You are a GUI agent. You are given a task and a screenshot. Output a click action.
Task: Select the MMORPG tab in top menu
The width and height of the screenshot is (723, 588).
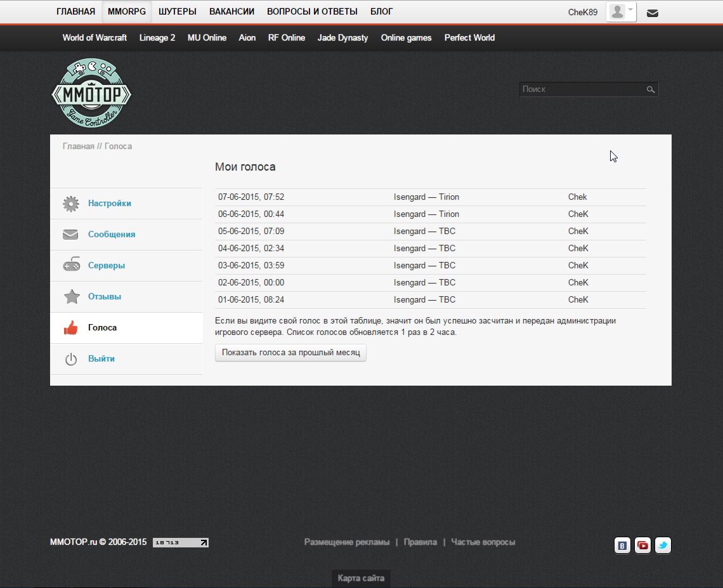pyautogui.click(x=127, y=11)
